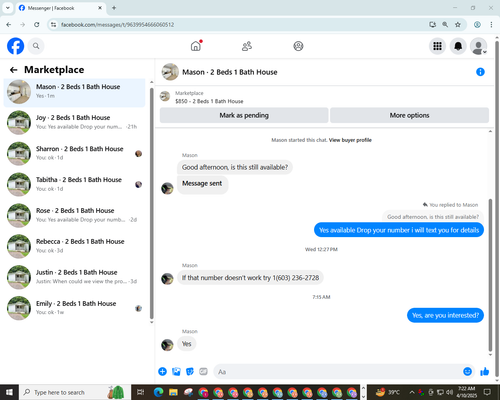Click 'Good afternoon, is this still available?' message
Image resolution: width=500 pixels, height=400 pixels.
235,167
